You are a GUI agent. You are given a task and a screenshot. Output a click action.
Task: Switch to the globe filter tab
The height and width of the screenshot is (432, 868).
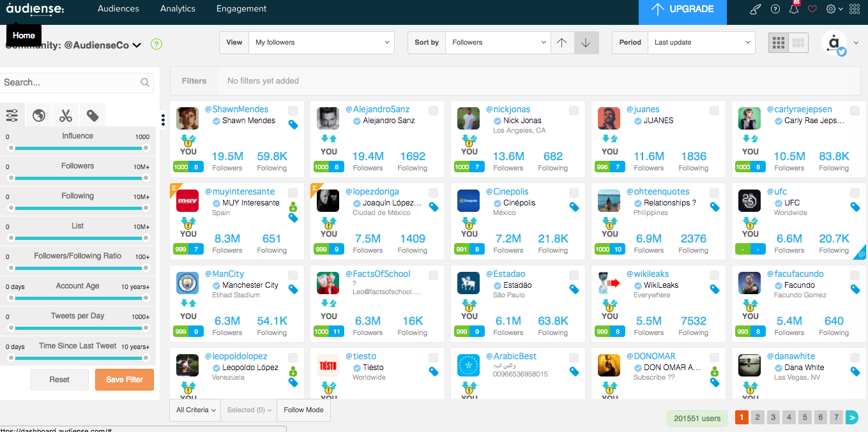[39, 115]
